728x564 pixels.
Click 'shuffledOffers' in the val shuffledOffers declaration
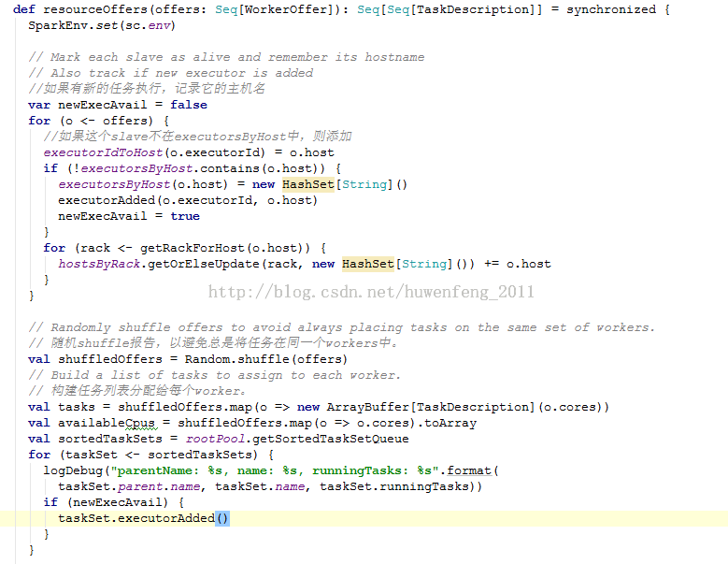110,359
